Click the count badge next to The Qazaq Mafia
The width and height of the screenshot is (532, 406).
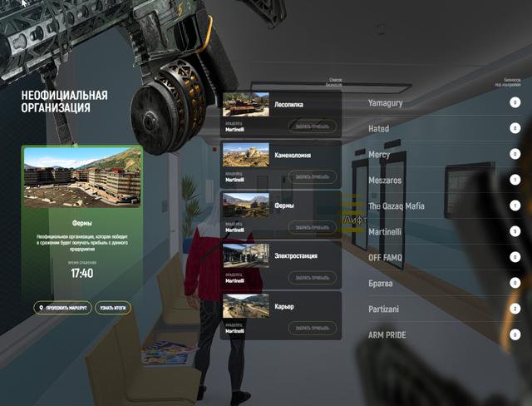click(515, 205)
